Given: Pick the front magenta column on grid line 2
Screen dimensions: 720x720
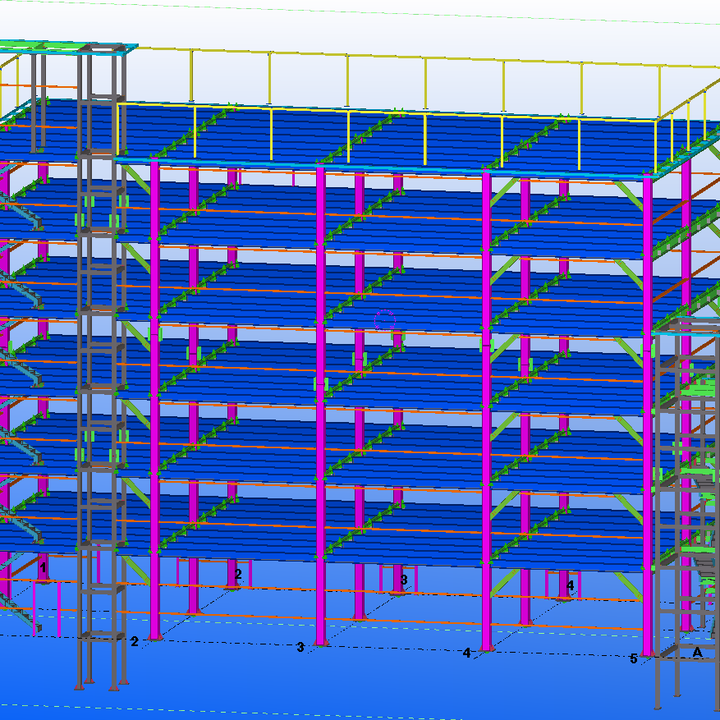Looking at the screenshot, I should pyautogui.click(x=155, y=399).
